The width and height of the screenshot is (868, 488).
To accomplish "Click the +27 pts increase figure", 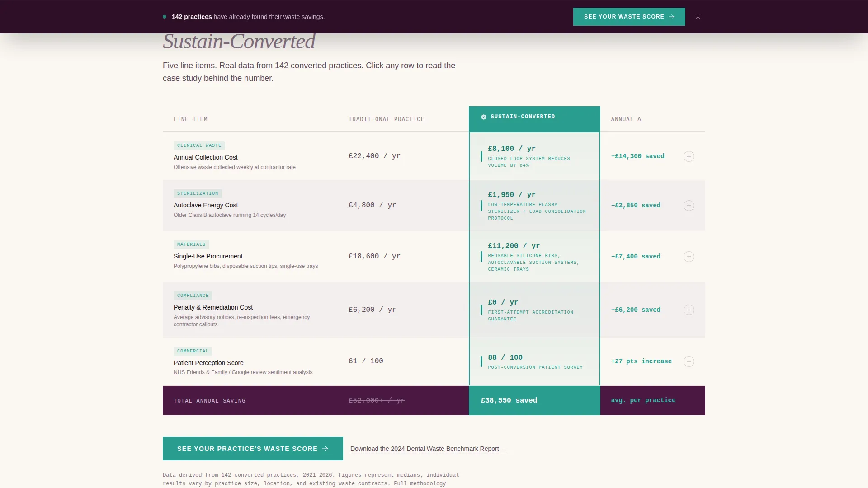I will coord(641,361).
